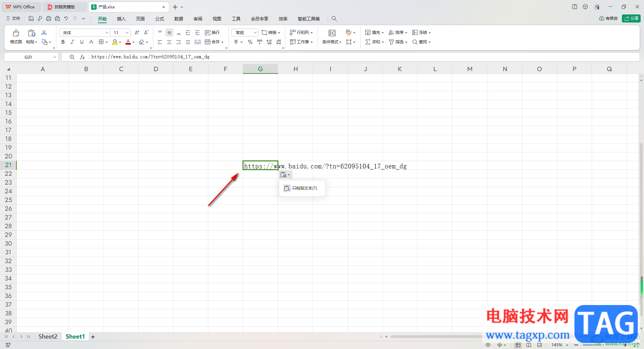Viewport: 644px width, 349px height.
Task: Click the distributed alignment icon
Action: [x=198, y=42]
